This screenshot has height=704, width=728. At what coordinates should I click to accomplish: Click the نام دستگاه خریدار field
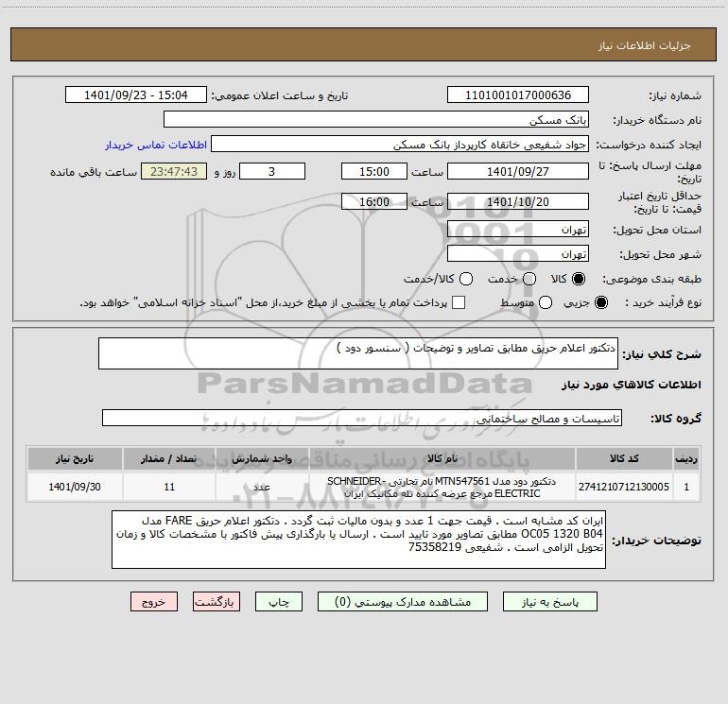coord(376,120)
